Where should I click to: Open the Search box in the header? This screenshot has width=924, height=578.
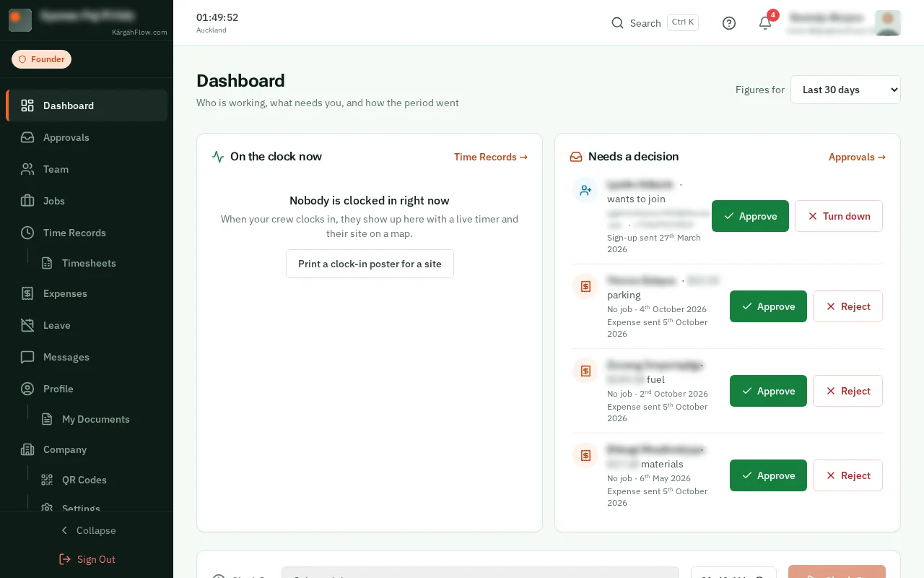tap(654, 23)
